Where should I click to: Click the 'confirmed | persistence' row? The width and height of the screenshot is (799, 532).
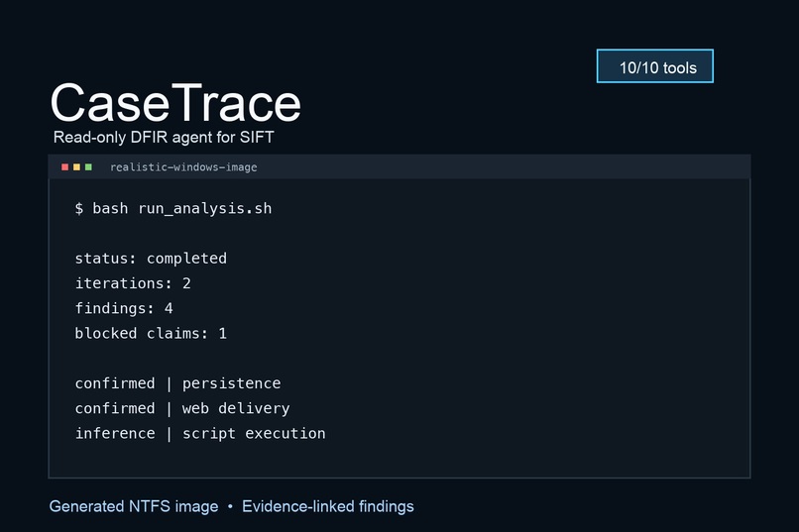click(x=177, y=383)
